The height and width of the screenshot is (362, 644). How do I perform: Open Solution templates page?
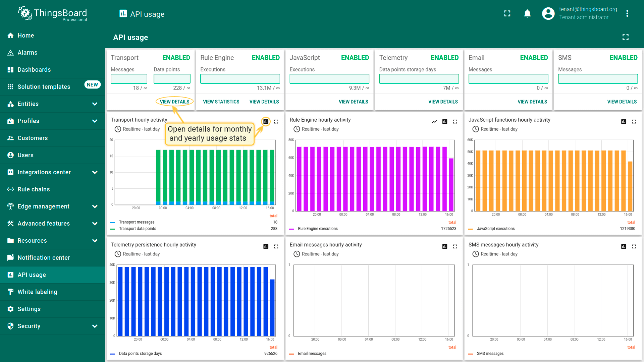(52, 87)
